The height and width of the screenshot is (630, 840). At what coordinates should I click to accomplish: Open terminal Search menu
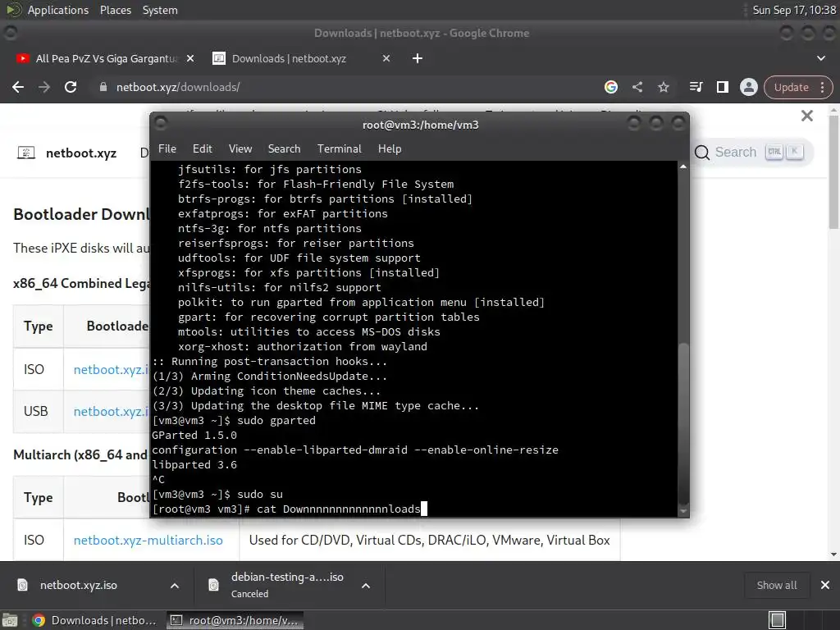tap(284, 149)
